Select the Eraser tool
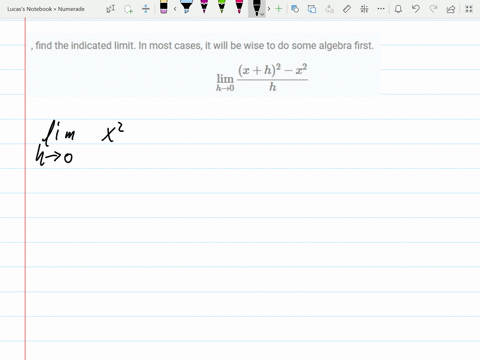Screen dimensions: 480x360 coord(164,7)
